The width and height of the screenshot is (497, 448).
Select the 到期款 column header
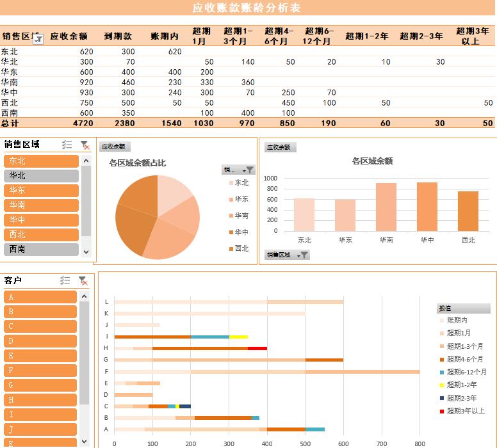point(118,36)
